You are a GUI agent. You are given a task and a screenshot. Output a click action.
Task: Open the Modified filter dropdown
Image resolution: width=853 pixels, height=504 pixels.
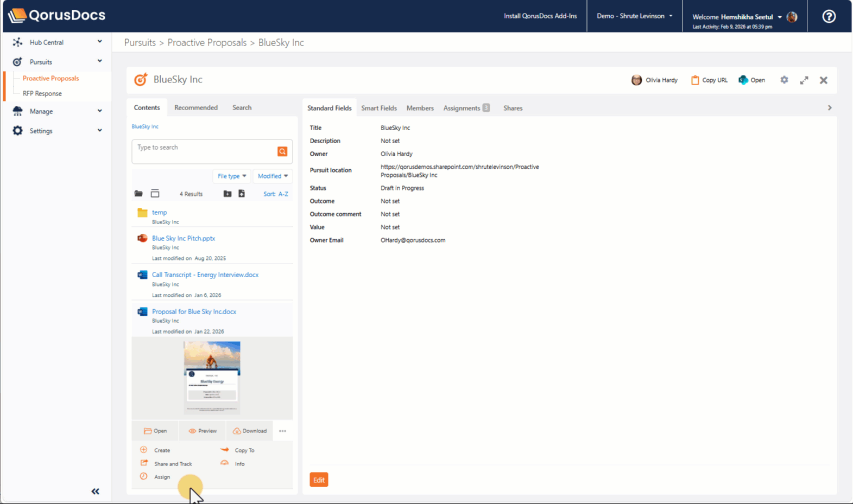(273, 176)
